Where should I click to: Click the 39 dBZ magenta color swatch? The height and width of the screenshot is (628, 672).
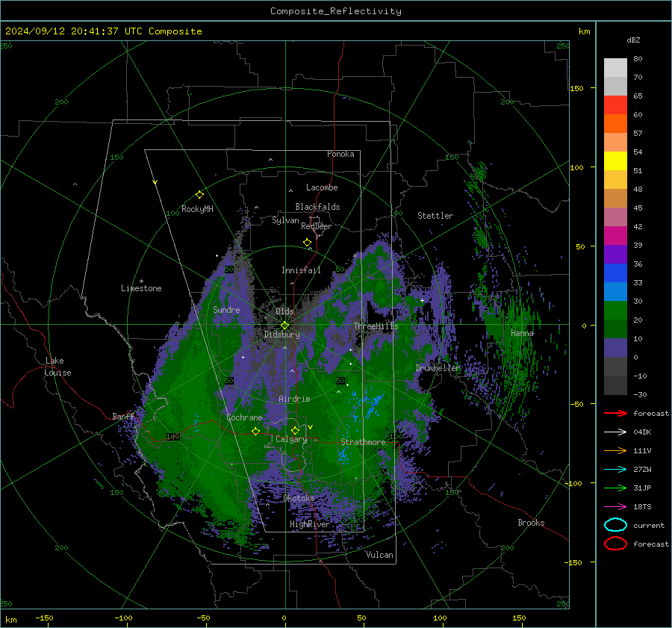point(615,235)
